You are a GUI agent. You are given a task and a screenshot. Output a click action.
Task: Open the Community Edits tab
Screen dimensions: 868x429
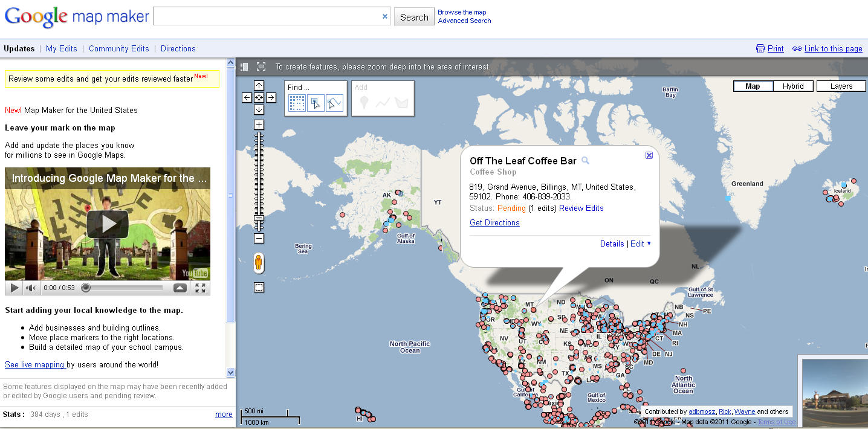(x=119, y=48)
